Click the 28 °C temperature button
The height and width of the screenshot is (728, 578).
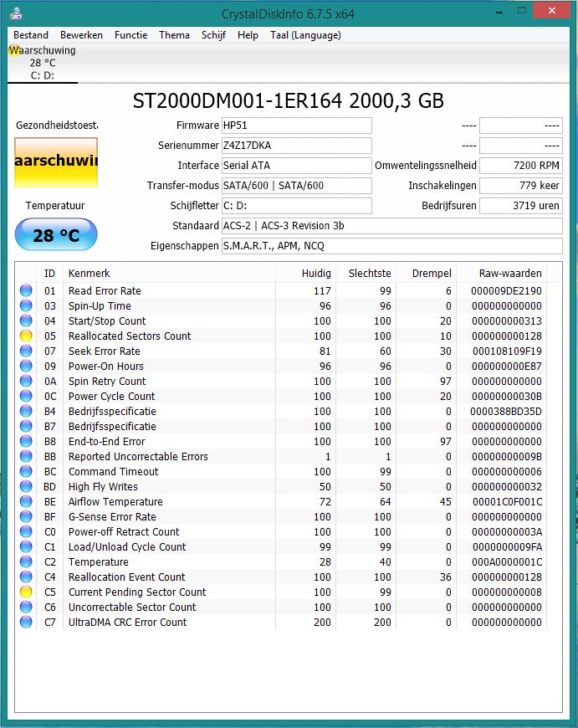(x=56, y=234)
